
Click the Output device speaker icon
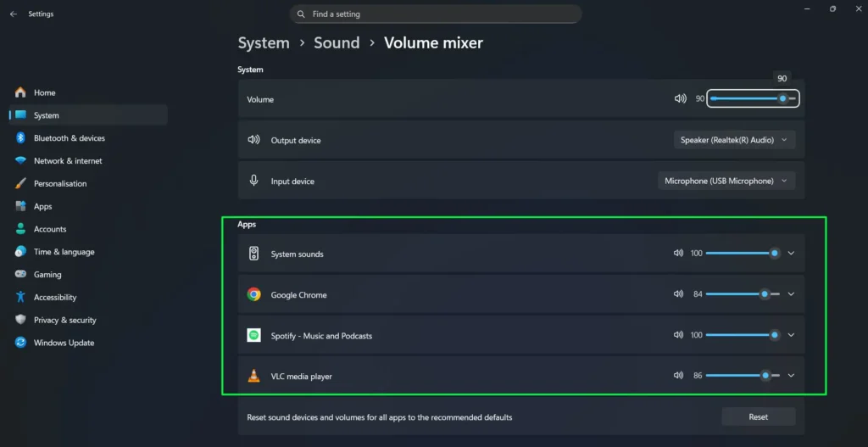point(253,140)
